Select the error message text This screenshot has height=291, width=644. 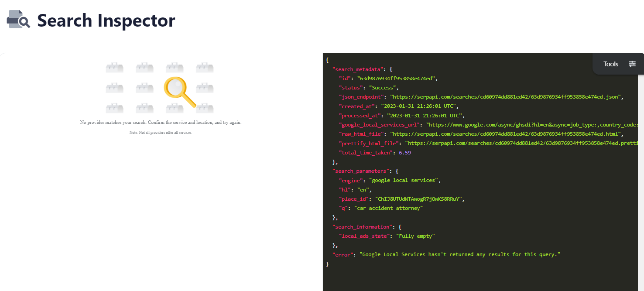click(x=458, y=254)
